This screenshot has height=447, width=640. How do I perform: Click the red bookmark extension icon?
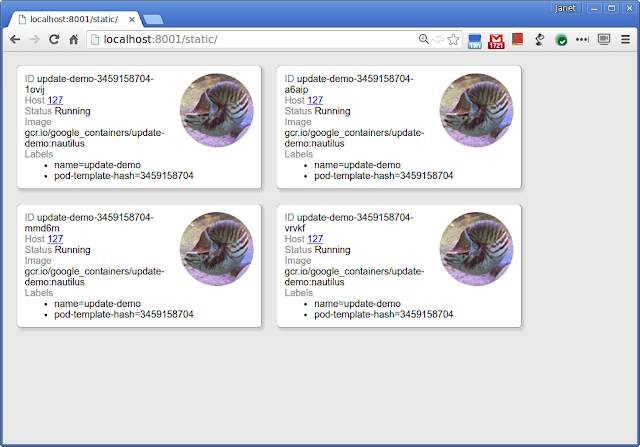pos(518,39)
